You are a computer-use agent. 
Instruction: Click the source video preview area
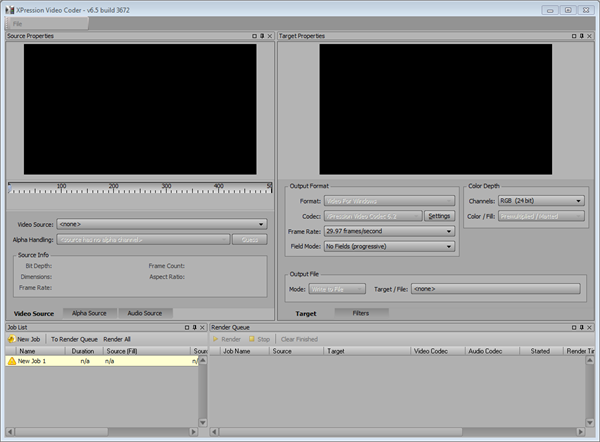pos(140,109)
